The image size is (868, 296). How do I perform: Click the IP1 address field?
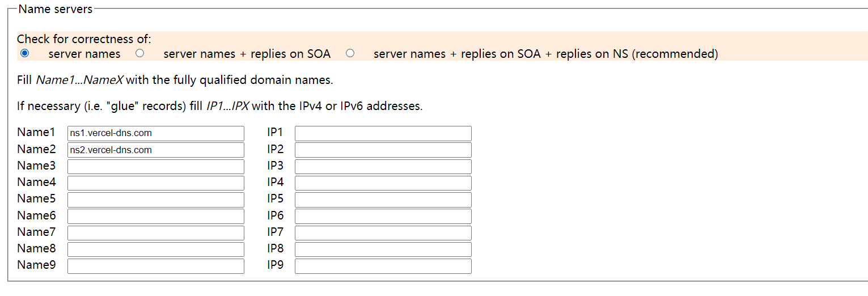[383, 133]
